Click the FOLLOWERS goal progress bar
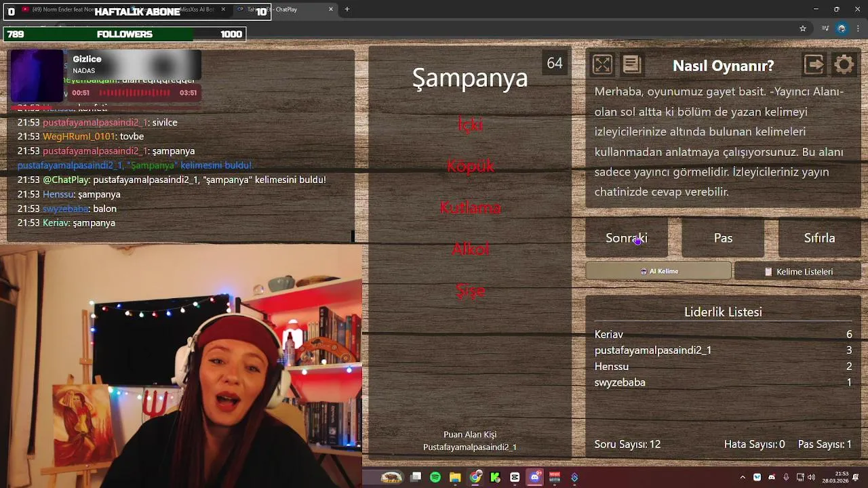This screenshot has height=488, width=868. (125, 34)
